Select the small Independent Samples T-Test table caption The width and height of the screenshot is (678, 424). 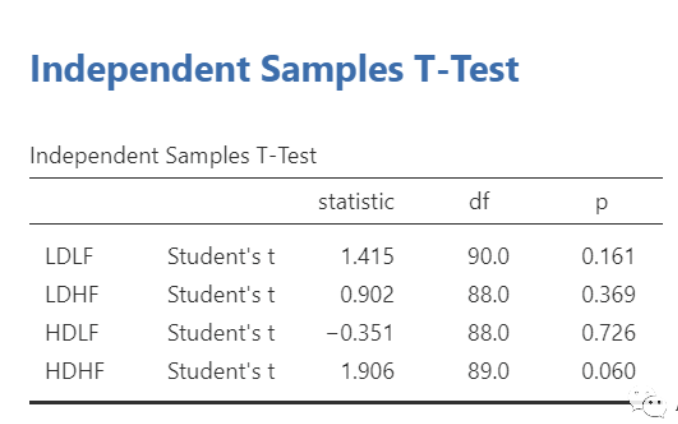pyautogui.click(x=173, y=156)
